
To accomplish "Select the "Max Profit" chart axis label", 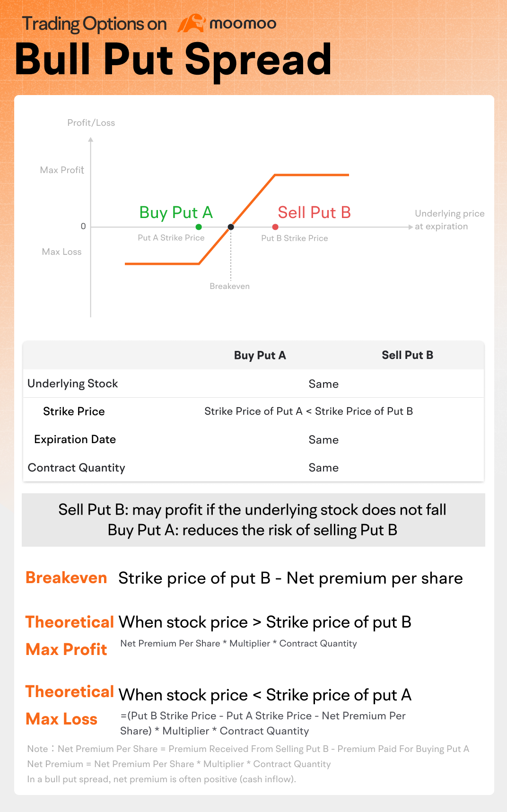I will coord(62,170).
